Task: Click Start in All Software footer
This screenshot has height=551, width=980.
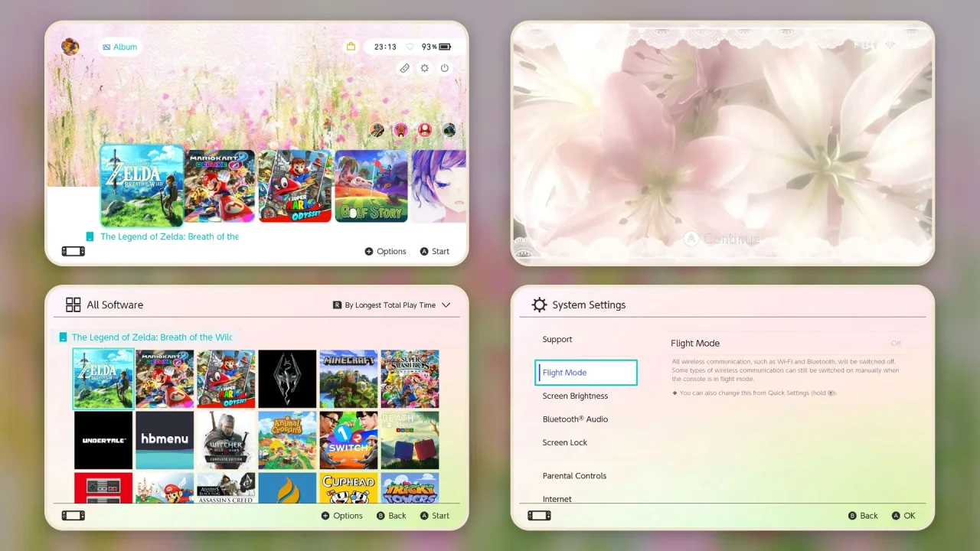Action: click(x=434, y=516)
